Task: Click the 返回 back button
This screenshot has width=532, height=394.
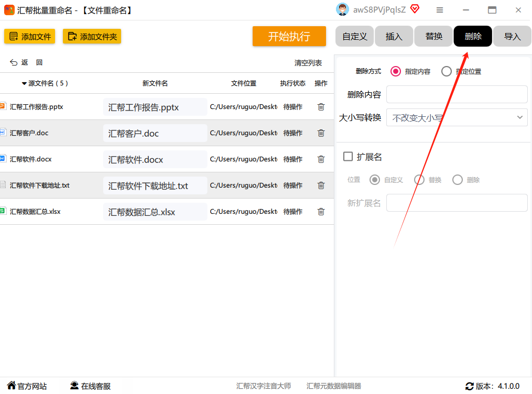Action: pos(26,62)
